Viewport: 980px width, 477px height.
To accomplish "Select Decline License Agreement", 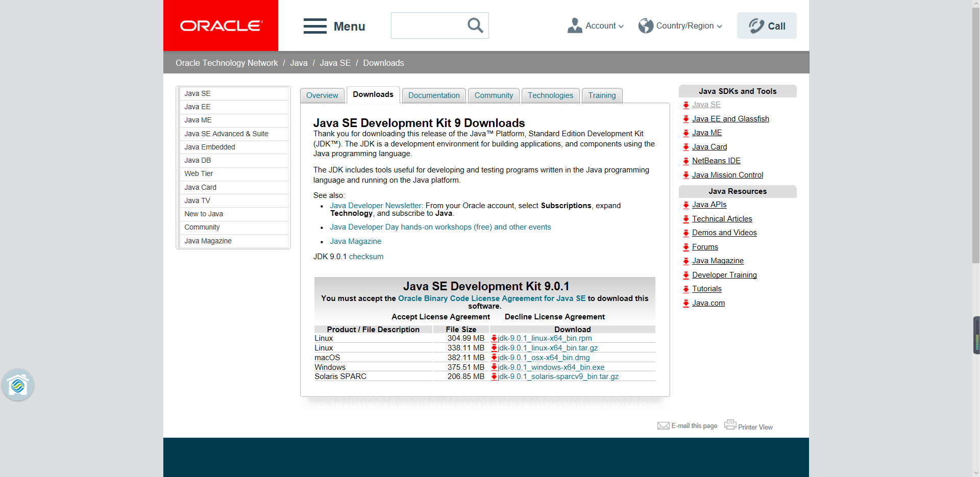I will pyautogui.click(x=555, y=317).
